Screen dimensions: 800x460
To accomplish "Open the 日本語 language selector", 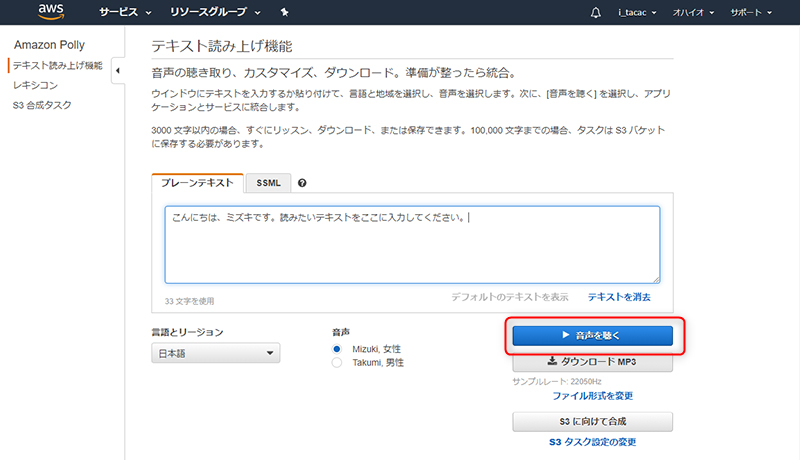I will coord(215,353).
